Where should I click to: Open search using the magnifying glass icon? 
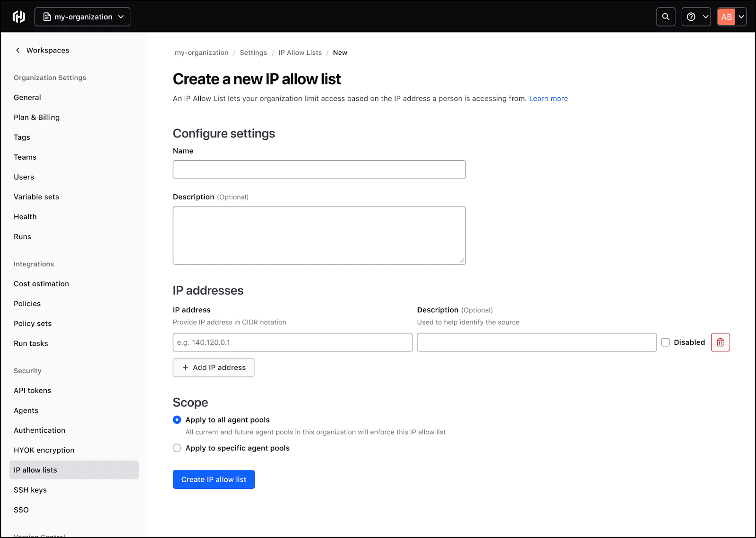(x=666, y=17)
